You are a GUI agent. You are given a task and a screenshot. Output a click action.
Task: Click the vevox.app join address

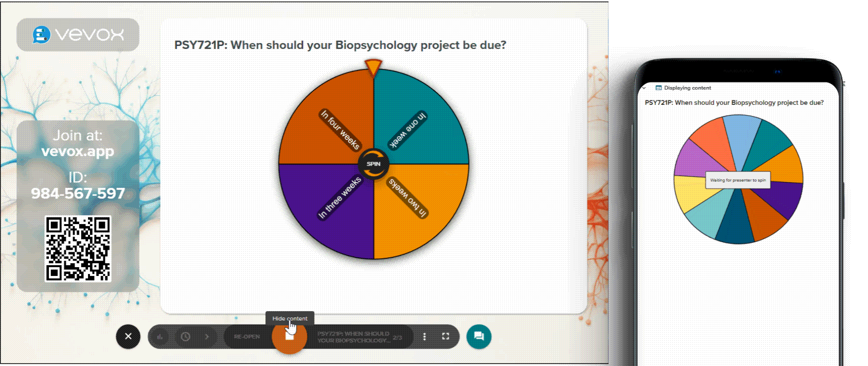click(78, 151)
